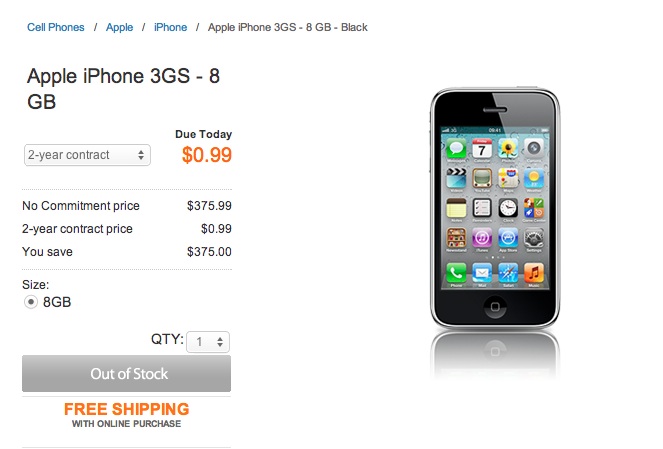Open the Apple breadcrumb link
The image size is (663, 449).
[x=120, y=27]
